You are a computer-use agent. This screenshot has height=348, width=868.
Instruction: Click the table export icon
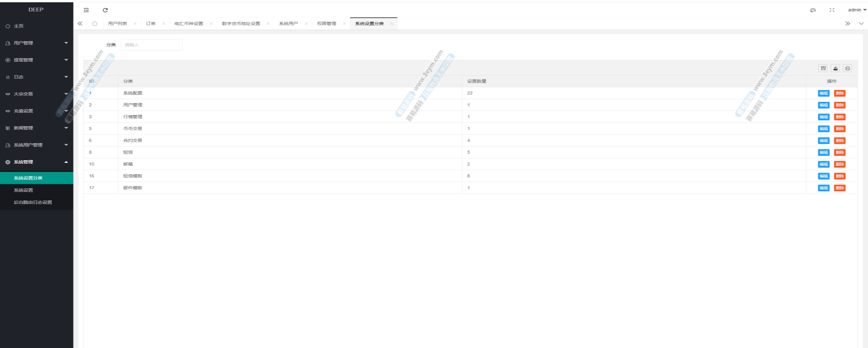(835, 68)
